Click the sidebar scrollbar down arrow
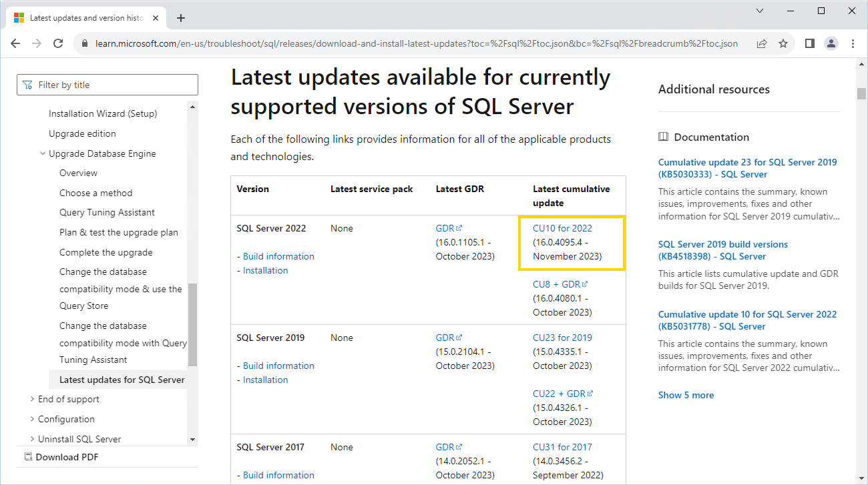The image size is (868, 485). pyautogui.click(x=193, y=439)
